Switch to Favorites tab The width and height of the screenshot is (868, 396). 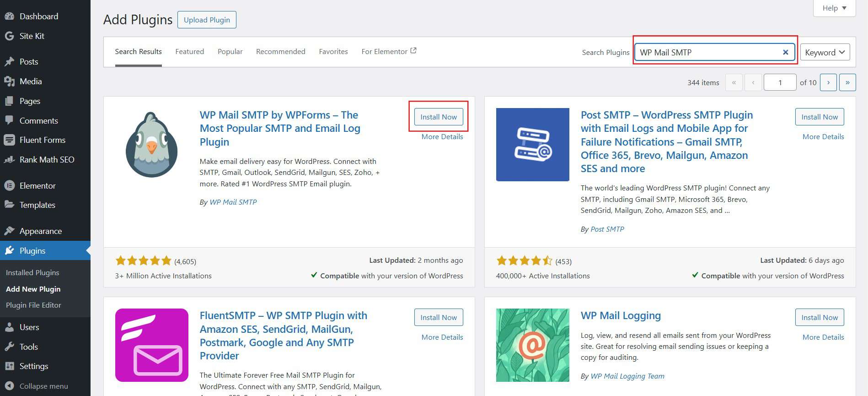coord(333,51)
